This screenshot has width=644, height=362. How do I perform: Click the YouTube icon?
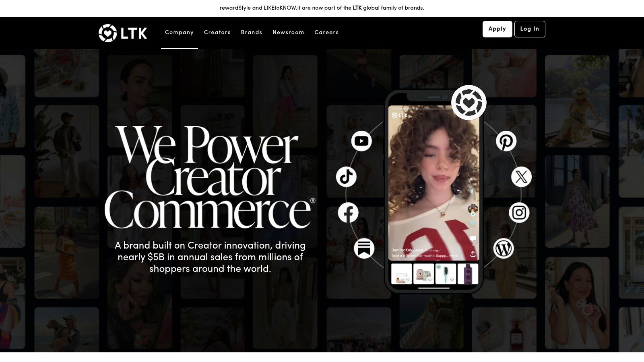(x=361, y=141)
